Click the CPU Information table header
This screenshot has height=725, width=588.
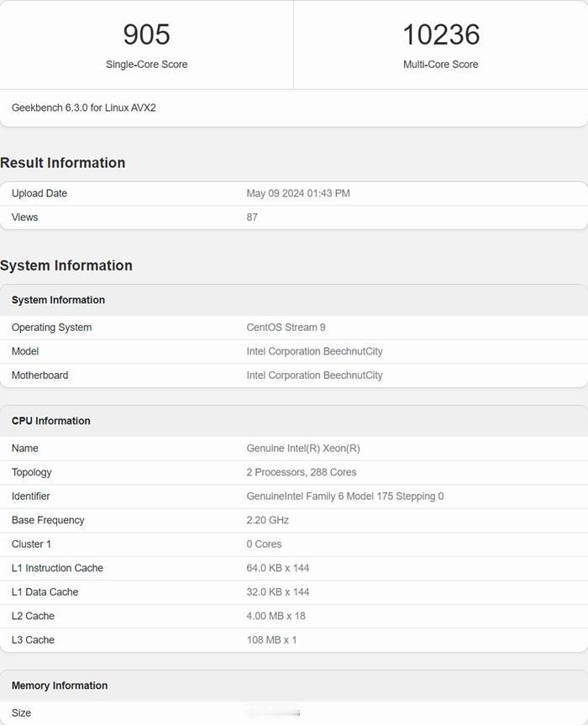tap(51, 421)
